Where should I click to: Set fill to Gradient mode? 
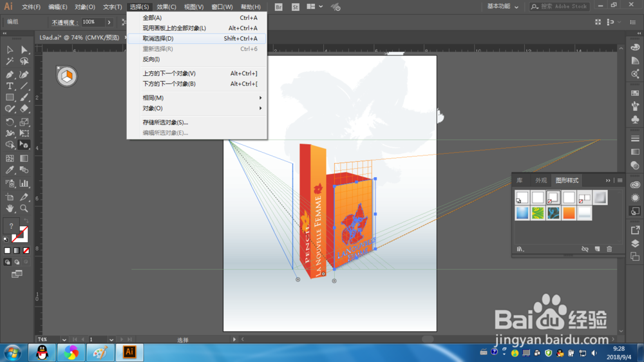point(17,250)
